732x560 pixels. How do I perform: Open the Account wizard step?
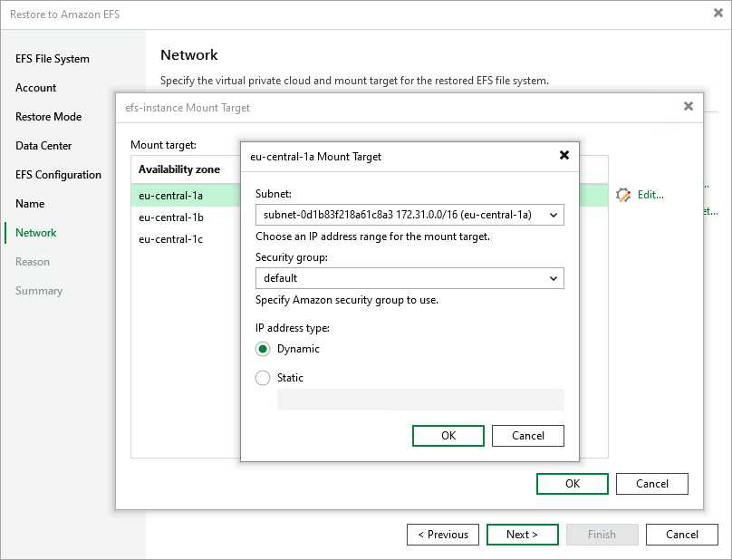(36, 88)
